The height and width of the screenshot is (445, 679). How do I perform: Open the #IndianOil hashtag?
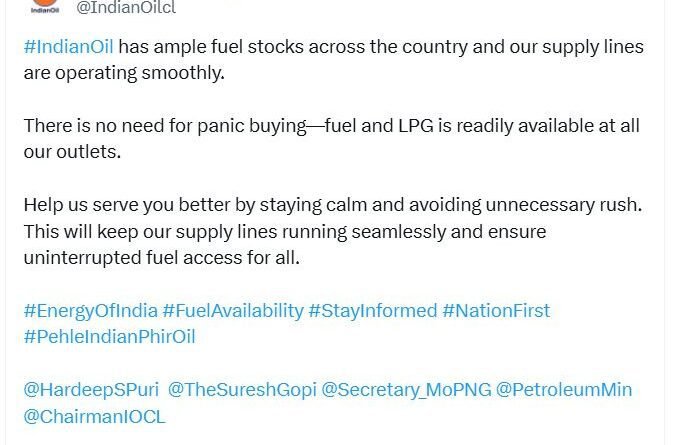(x=68, y=46)
